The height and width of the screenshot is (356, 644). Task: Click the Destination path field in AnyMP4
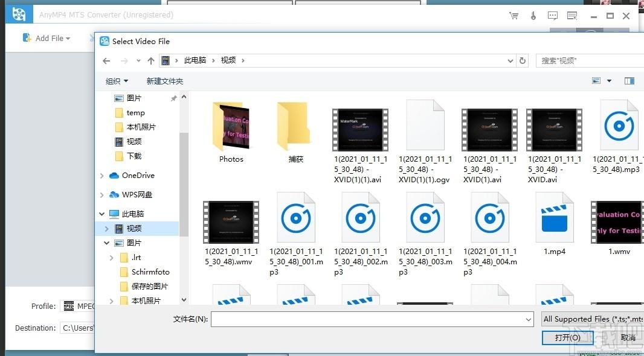78,328
